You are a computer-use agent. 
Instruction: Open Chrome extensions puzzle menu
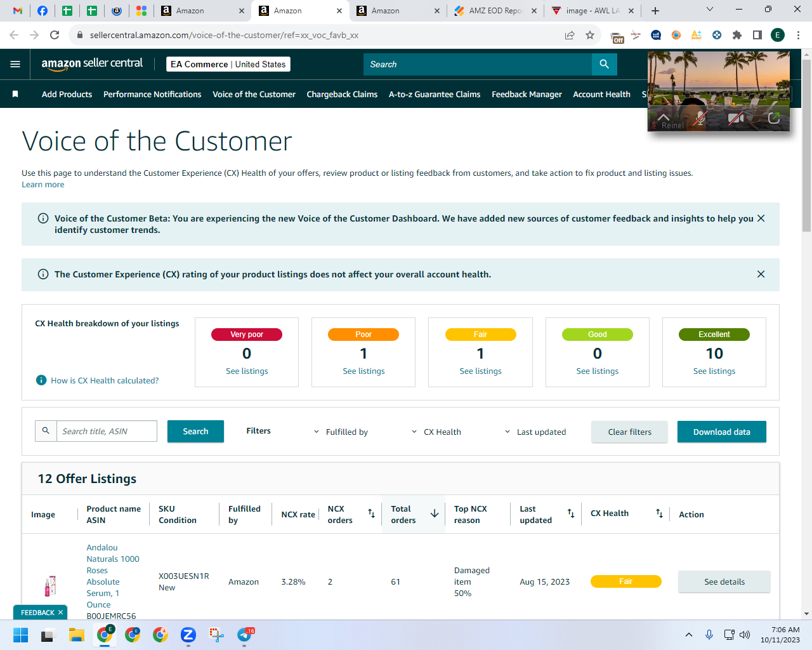[x=737, y=35]
